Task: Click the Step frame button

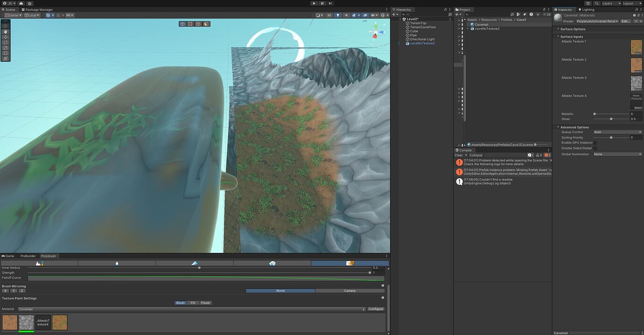Action: [330, 3]
